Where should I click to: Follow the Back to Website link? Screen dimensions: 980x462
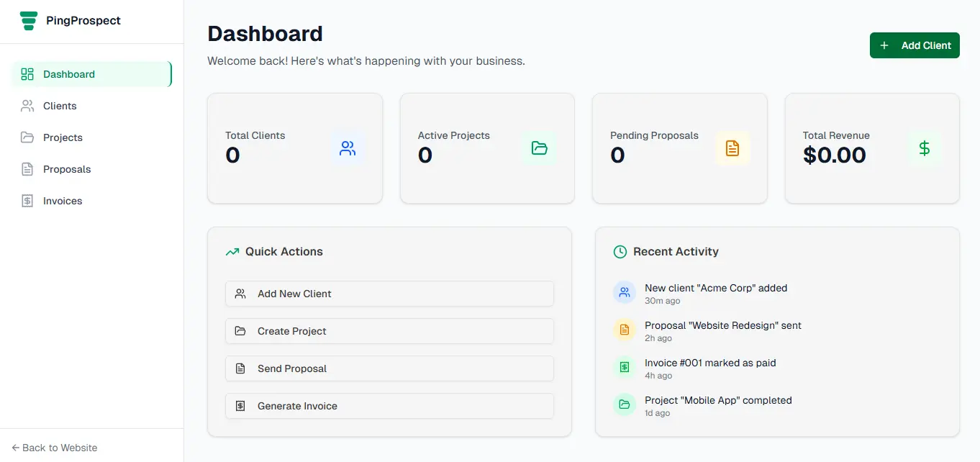click(x=54, y=447)
